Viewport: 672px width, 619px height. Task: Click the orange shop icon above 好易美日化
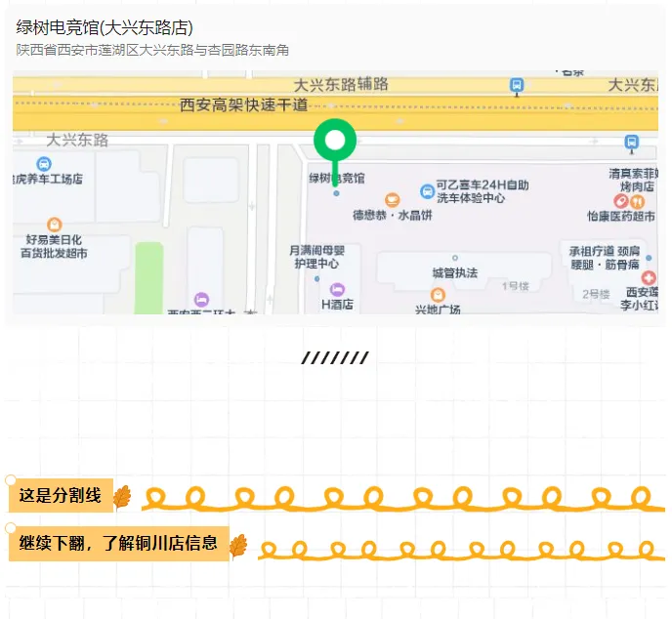click(54, 225)
